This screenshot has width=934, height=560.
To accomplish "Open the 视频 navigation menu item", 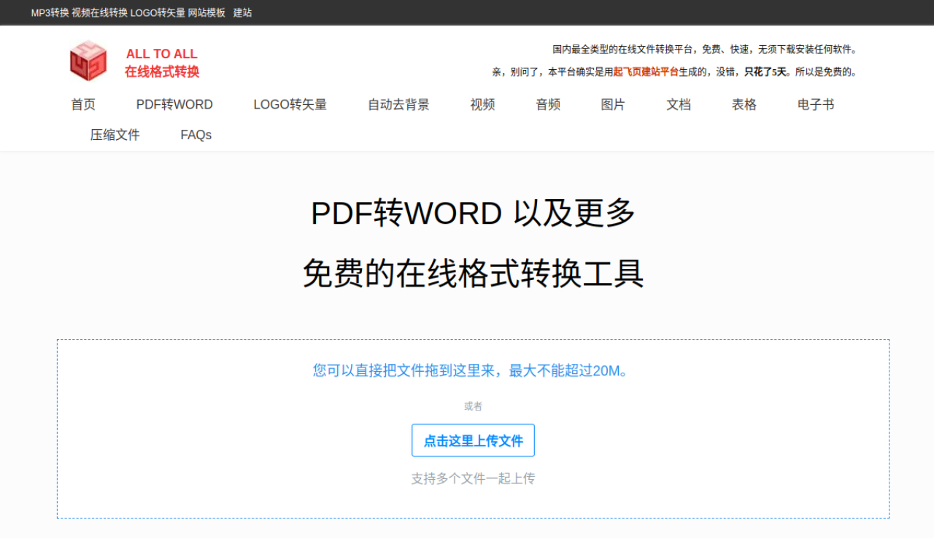I will [x=482, y=104].
